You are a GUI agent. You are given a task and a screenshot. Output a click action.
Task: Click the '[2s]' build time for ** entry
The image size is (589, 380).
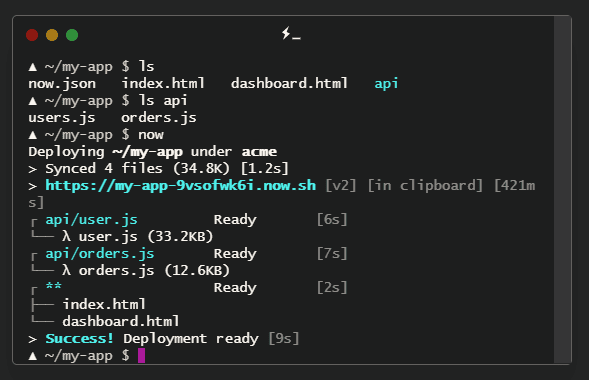tap(332, 288)
